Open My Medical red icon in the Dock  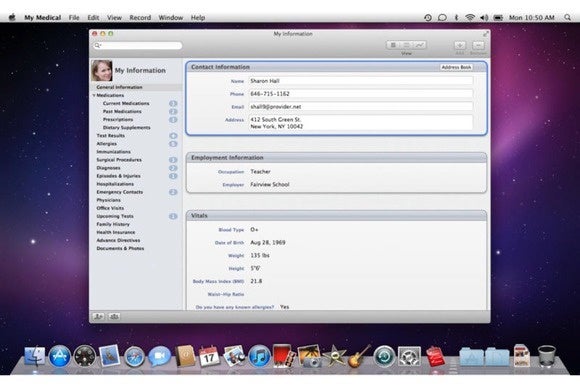point(435,357)
